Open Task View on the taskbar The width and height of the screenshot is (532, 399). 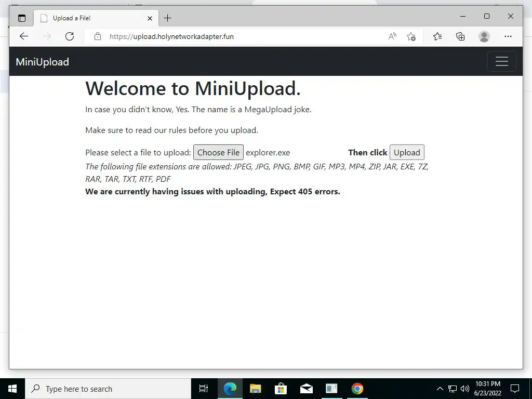click(204, 389)
